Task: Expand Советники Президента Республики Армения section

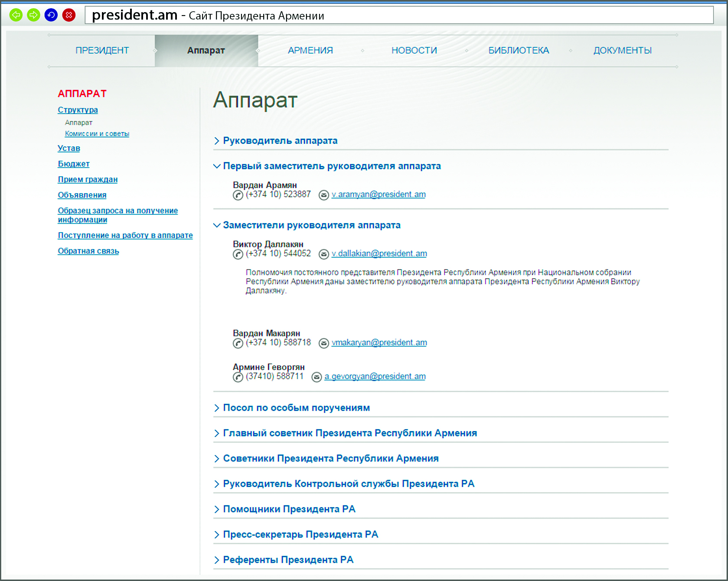Action: [326, 458]
